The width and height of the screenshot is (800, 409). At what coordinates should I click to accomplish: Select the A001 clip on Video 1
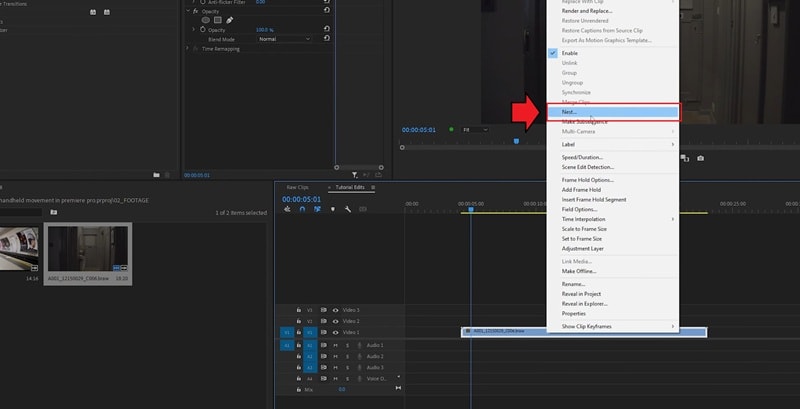tap(584, 332)
